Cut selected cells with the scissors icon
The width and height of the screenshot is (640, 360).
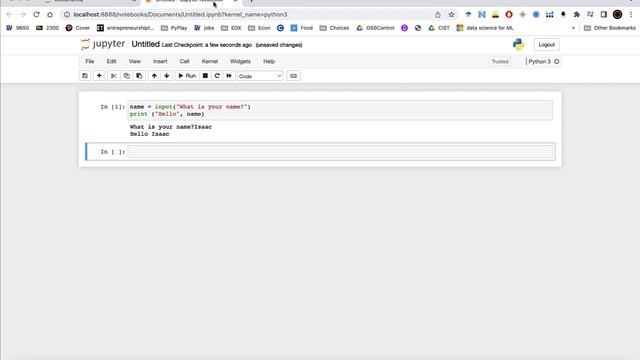[x=114, y=76]
